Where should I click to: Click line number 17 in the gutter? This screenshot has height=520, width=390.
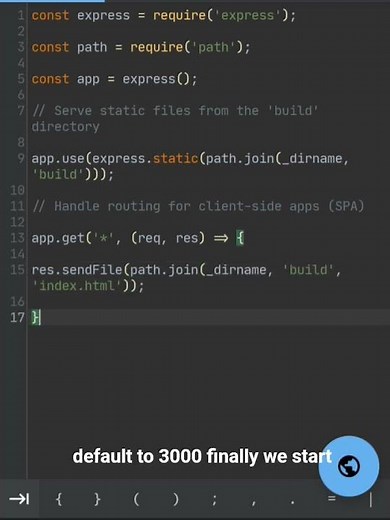point(17,317)
